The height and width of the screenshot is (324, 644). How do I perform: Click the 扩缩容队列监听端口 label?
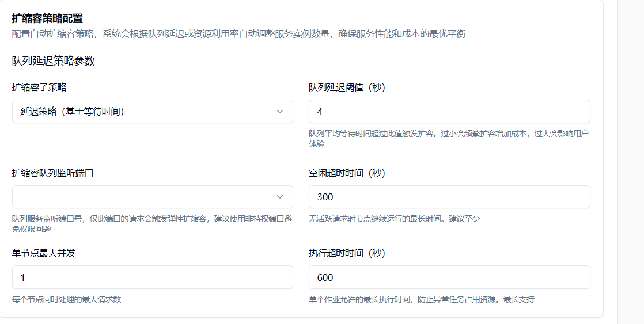[x=53, y=173]
